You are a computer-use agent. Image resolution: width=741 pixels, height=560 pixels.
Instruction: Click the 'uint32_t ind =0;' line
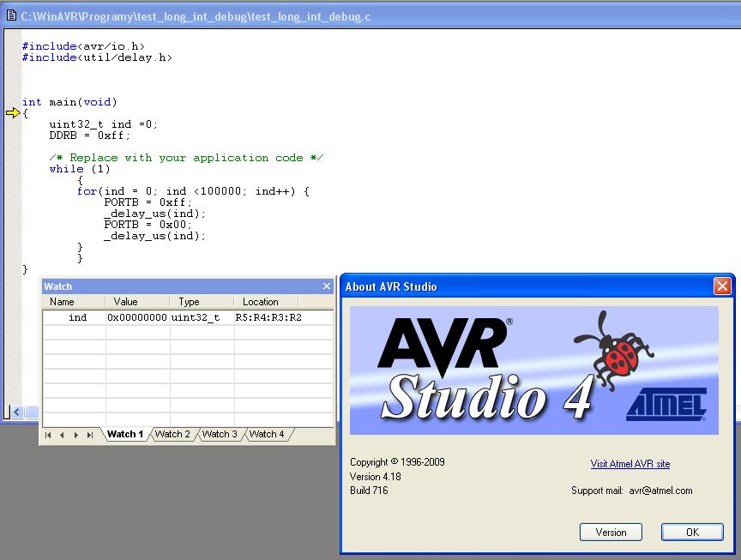tap(103, 124)
